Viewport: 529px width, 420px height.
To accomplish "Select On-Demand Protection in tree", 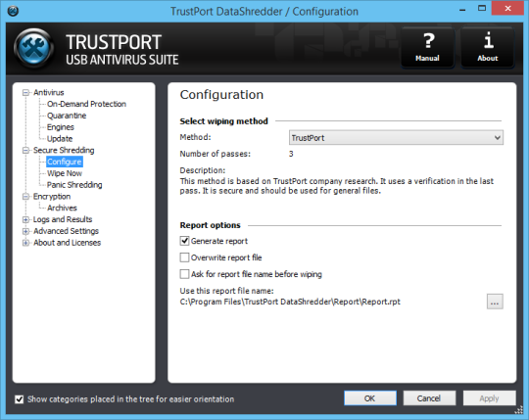I will pyautogui.click(x=86, y=104).
